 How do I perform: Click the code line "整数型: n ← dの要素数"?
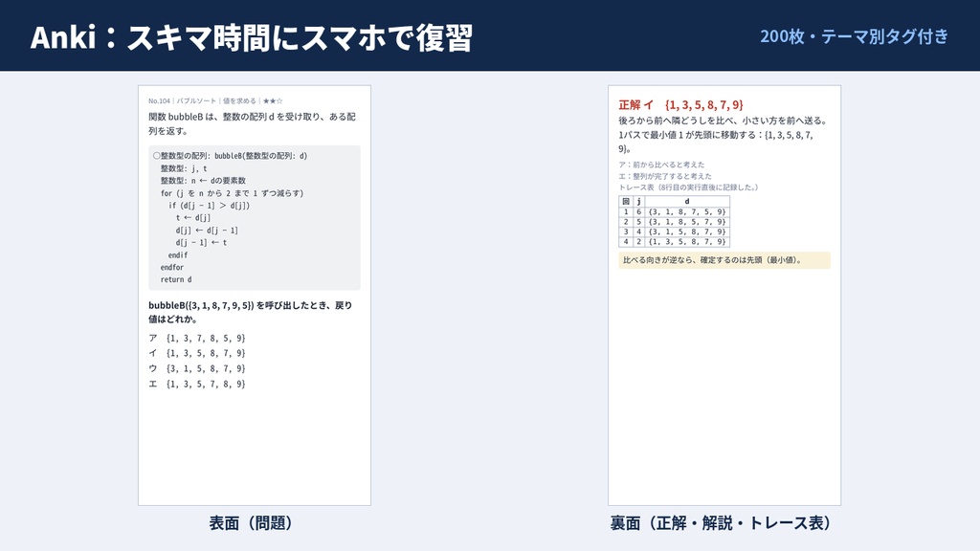(203, 181)
